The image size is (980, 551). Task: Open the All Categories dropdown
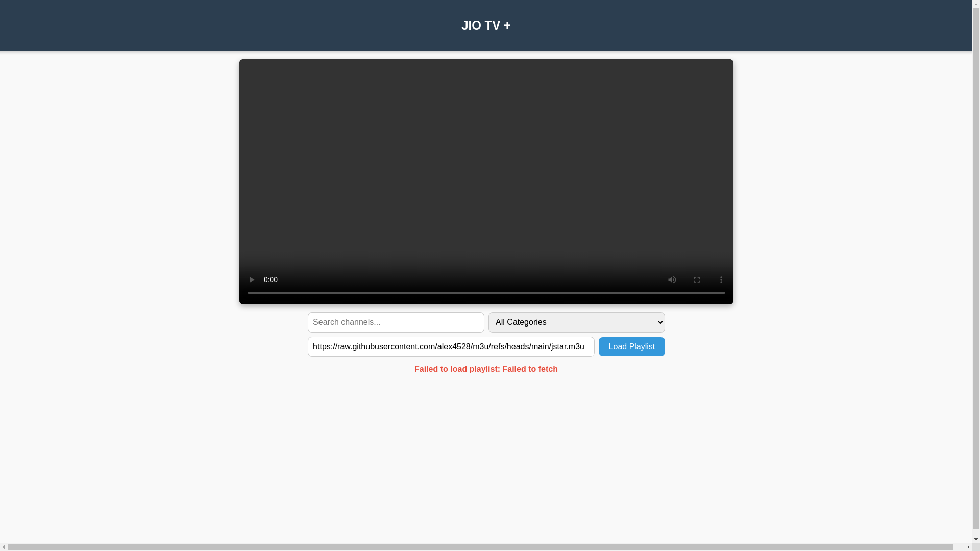[x=577, y=322]
